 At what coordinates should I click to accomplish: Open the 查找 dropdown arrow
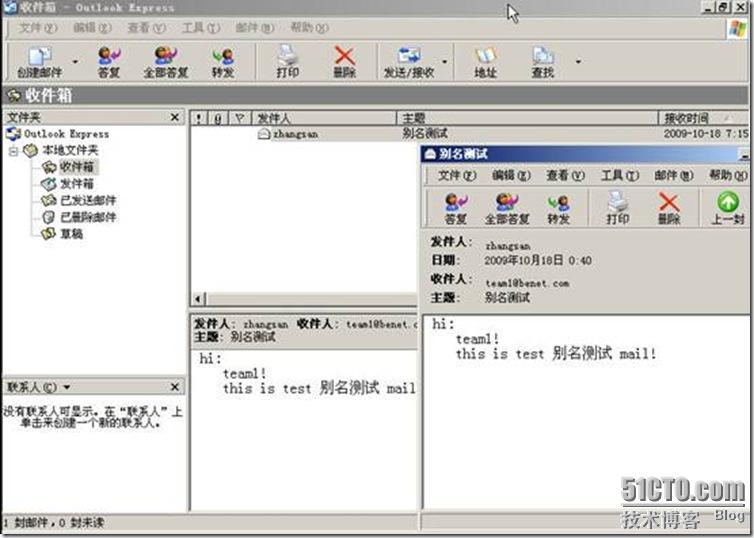578,62
